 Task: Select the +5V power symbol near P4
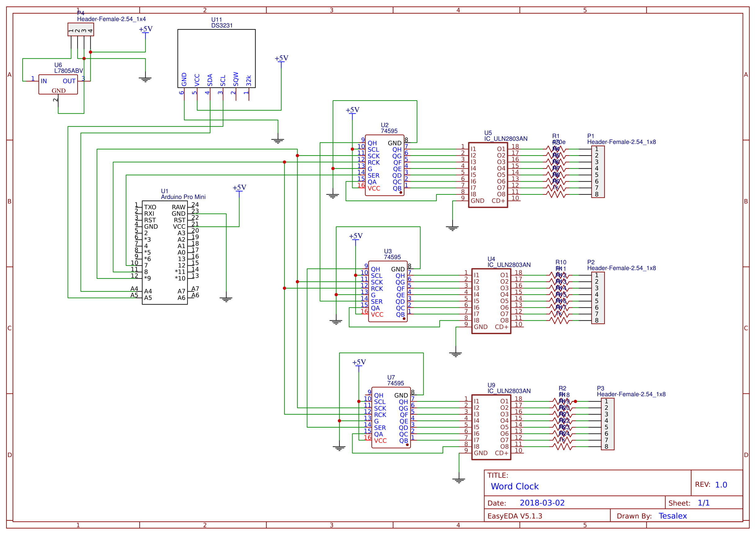click(146, 32)
